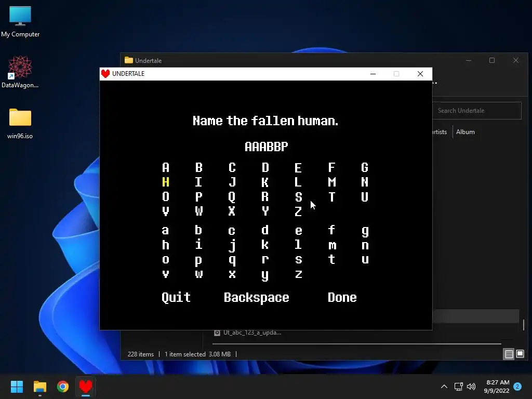The width and height of the screenshot is (532, 399).
Task: Open File Explorer from the taskbar
Action: point(39,387)
